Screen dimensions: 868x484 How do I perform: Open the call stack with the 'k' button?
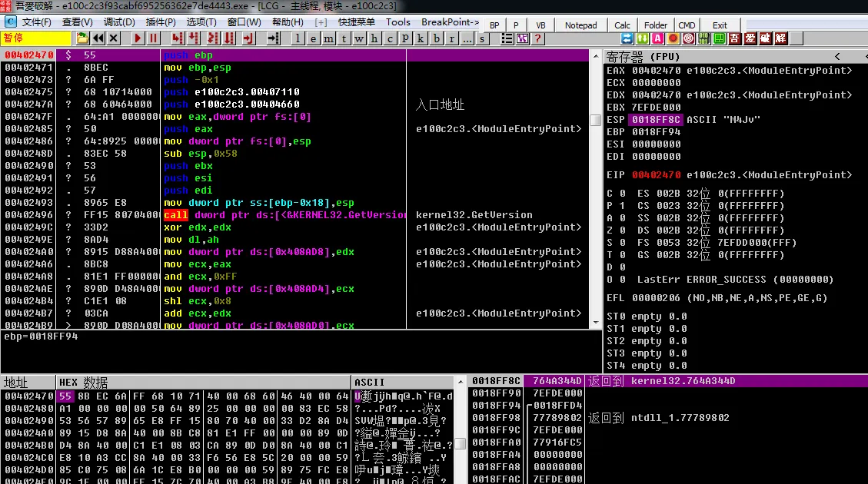tap(421, 38)
